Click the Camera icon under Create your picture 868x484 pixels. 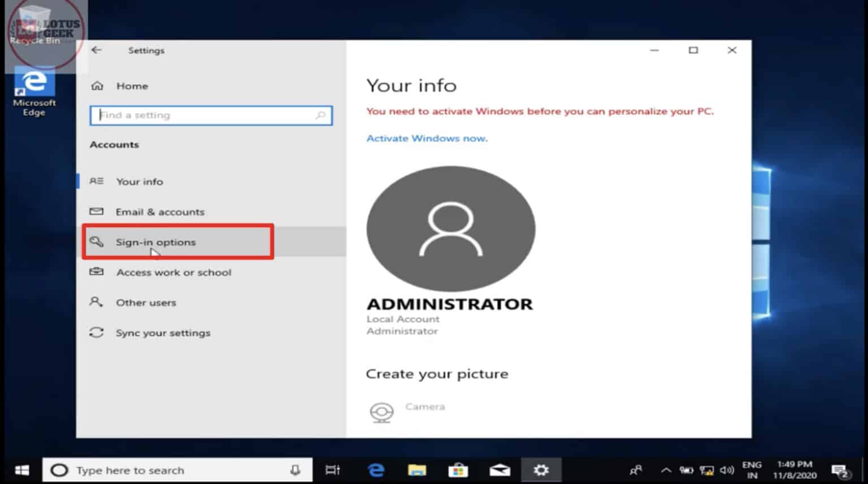(x=382, y=411)
